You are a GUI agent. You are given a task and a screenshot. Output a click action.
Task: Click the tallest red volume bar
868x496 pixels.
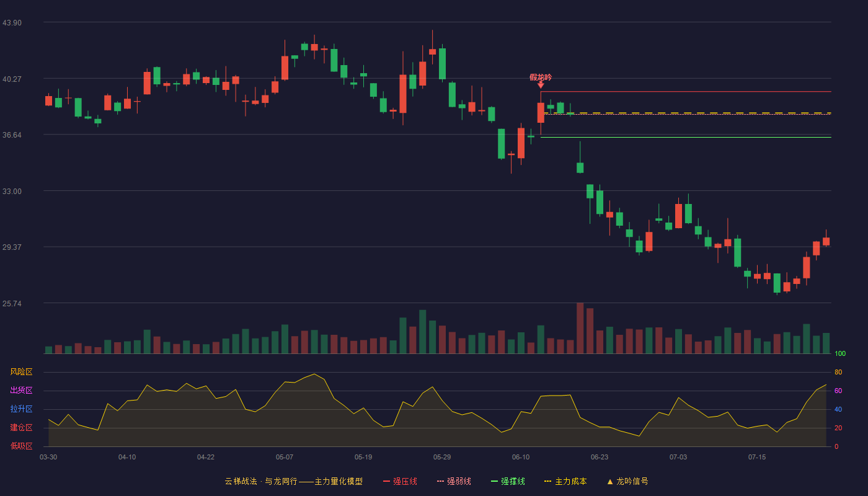click(580, 328)
